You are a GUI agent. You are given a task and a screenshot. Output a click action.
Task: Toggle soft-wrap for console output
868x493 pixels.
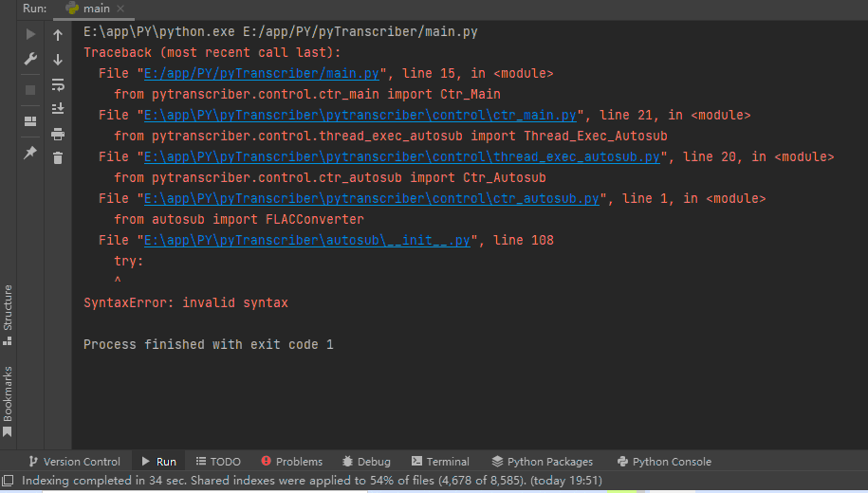[58, 84]
